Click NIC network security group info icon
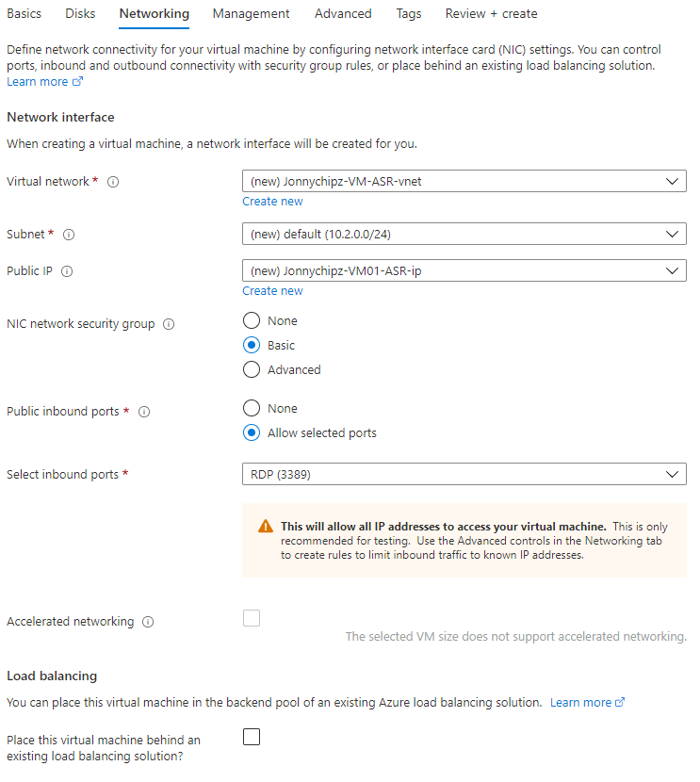700x782 pixels. click(169, 324)
